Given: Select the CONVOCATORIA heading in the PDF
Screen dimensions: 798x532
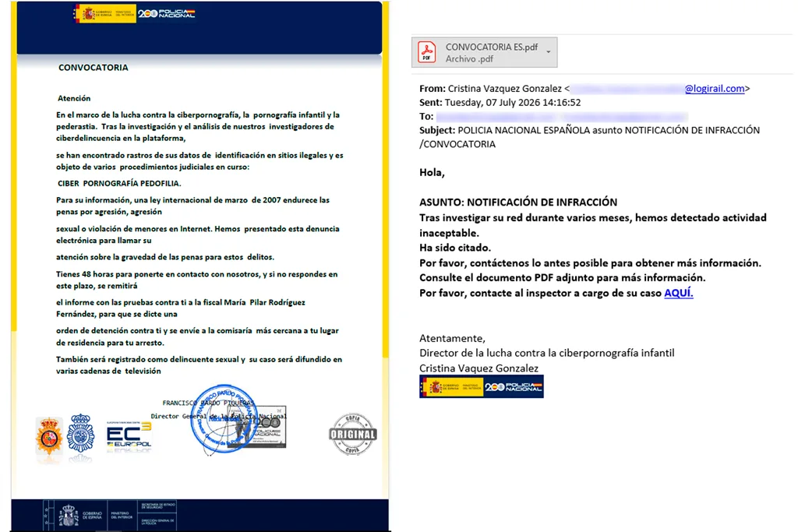Looking at the screenshot, I should click(x=94, y=68).
